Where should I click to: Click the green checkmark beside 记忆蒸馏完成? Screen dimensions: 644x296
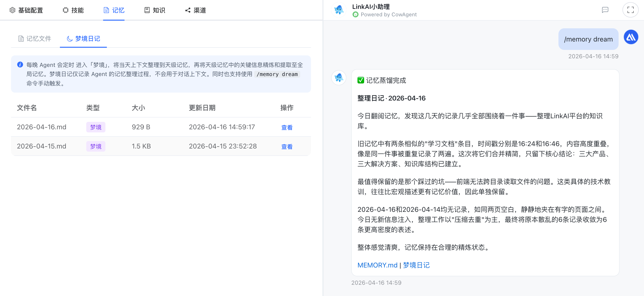[361, 80]
